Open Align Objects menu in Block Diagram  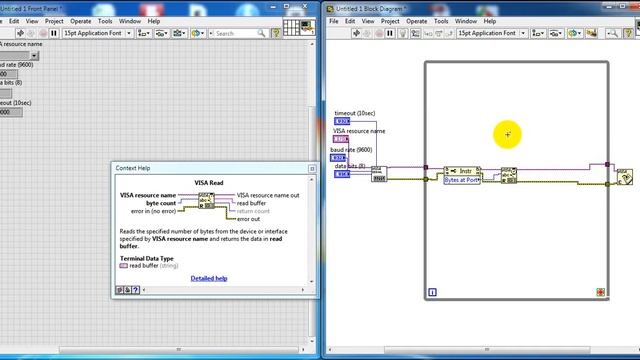point(538,33)
